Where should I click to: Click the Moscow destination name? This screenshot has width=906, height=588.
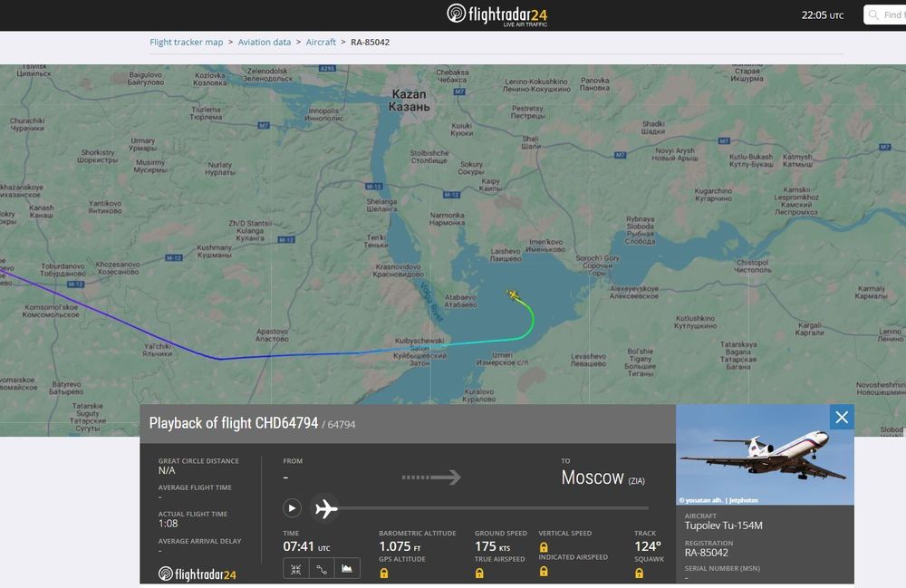point(593,477)
